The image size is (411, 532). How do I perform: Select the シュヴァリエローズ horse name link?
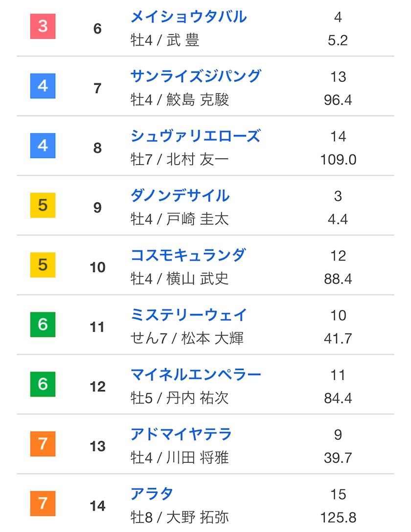click(195, 136)
